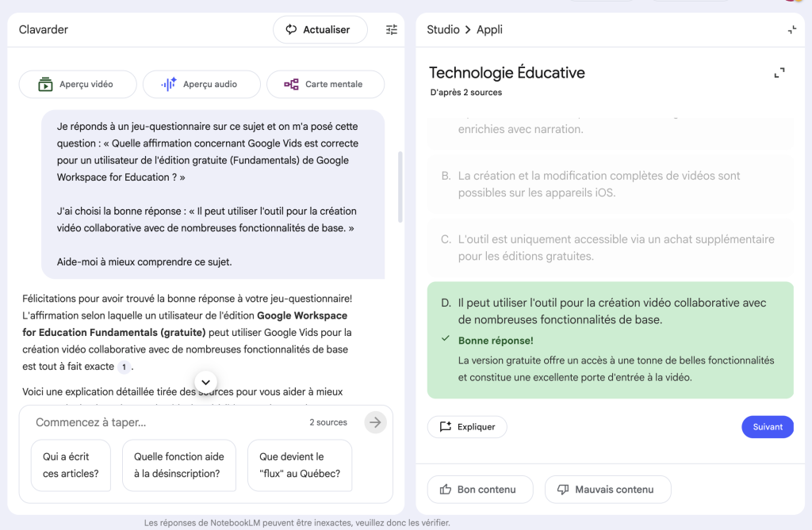Expand quiz to fullscreen
The width and height of the screenshot is (812, 530).
[779, 73]
